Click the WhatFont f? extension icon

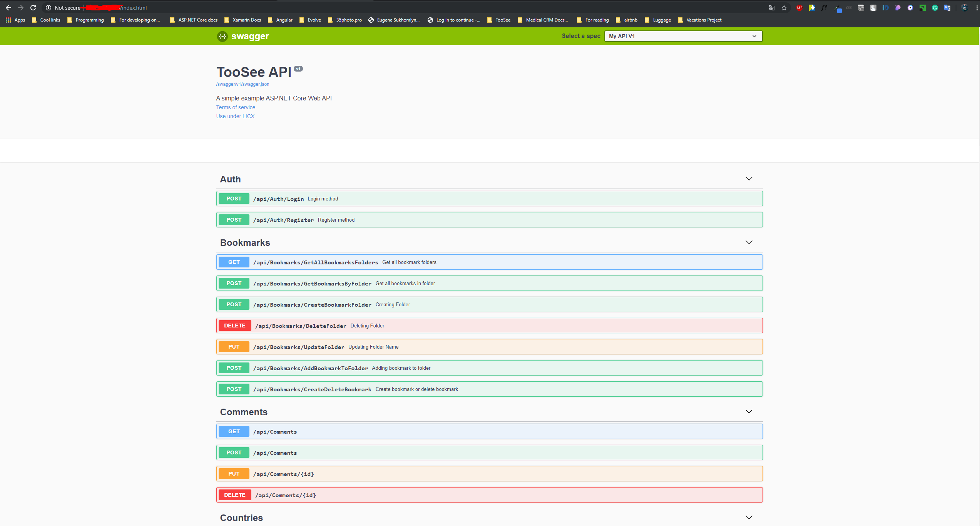(x=824, y=8)
